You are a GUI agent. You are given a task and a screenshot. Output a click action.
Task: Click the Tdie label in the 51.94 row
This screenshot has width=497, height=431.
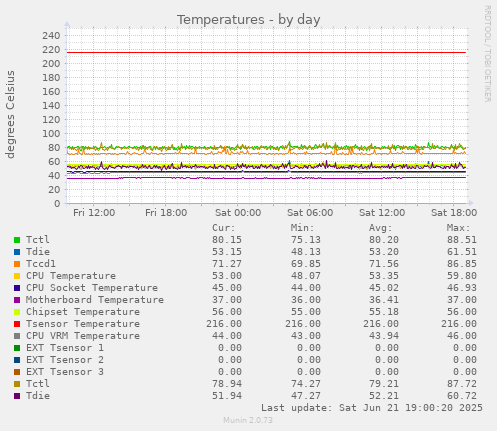38,396
